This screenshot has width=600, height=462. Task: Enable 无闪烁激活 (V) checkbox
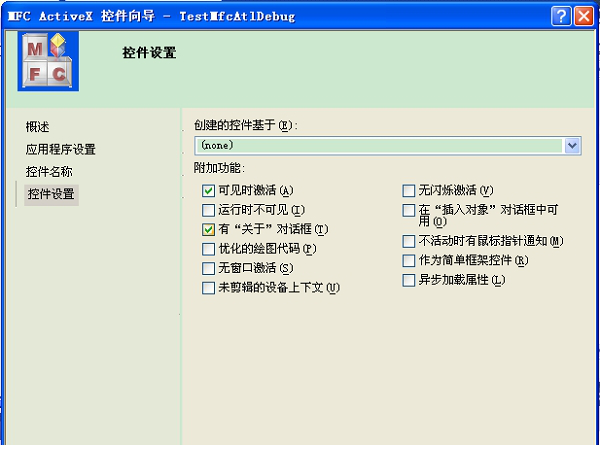409,190
